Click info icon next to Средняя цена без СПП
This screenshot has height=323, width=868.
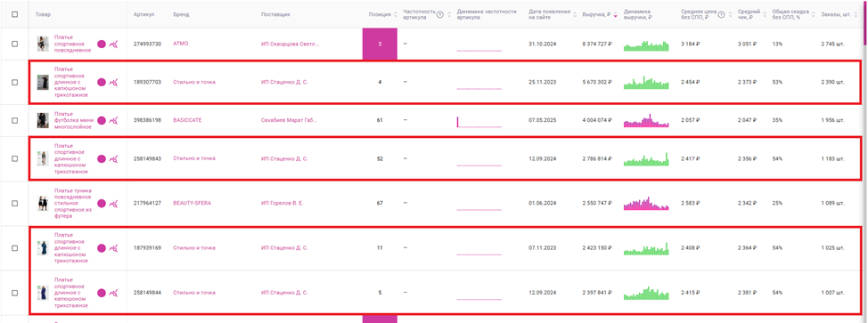click(x=721, y=14)
